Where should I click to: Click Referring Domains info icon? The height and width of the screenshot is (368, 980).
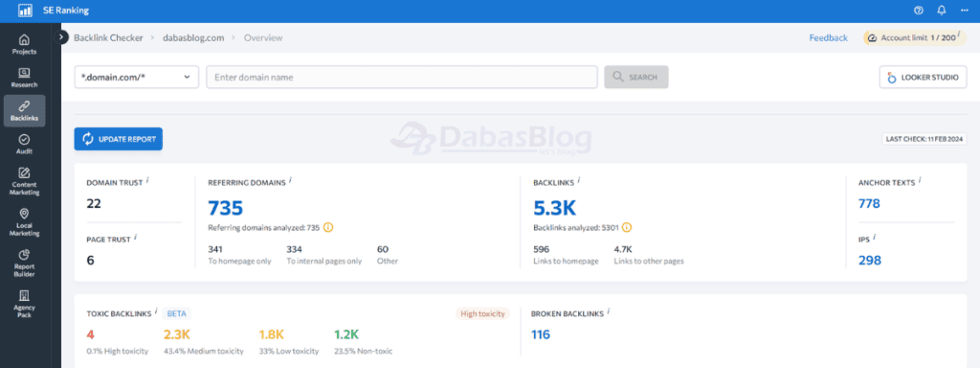(291, 180)
